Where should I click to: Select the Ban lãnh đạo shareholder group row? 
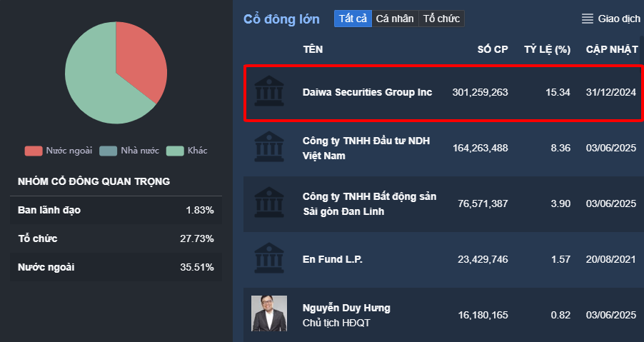pos(116,210)
